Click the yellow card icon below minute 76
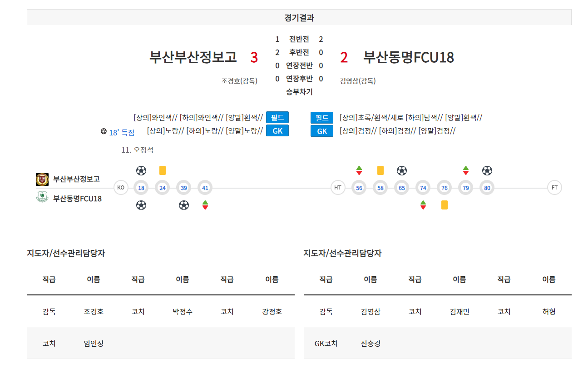This screenshot has height=369, width=588. (445, 205)
